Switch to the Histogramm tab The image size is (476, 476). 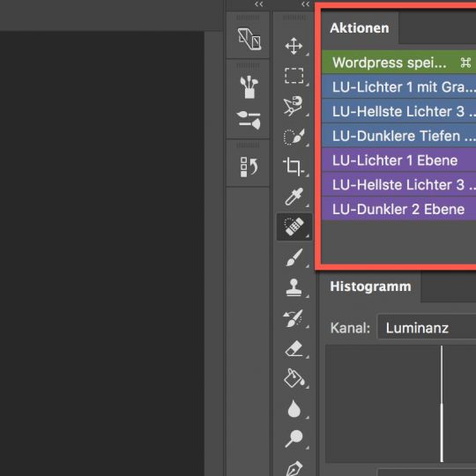(370, 286)
